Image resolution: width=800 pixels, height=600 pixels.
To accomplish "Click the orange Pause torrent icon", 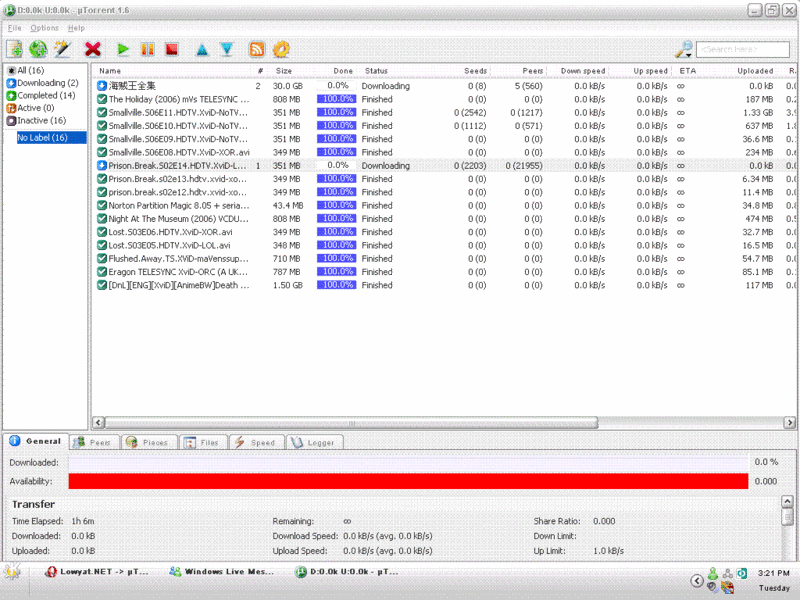I will click(147, 49).
